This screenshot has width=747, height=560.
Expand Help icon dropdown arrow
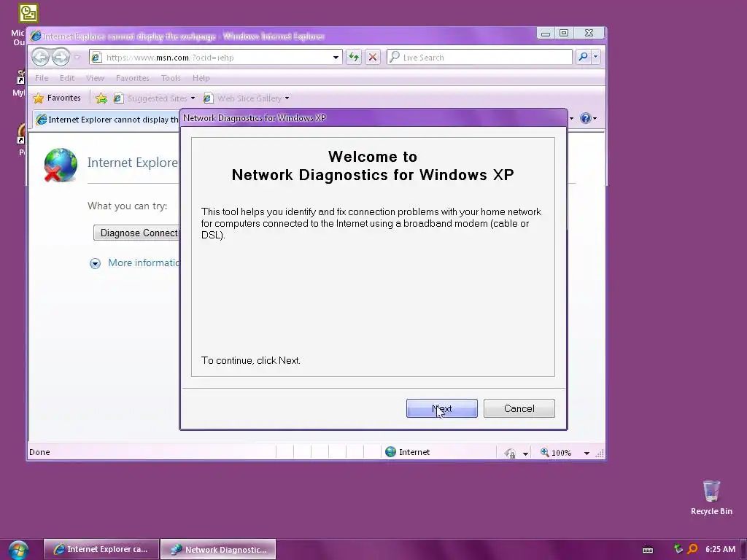click(595, 119)
